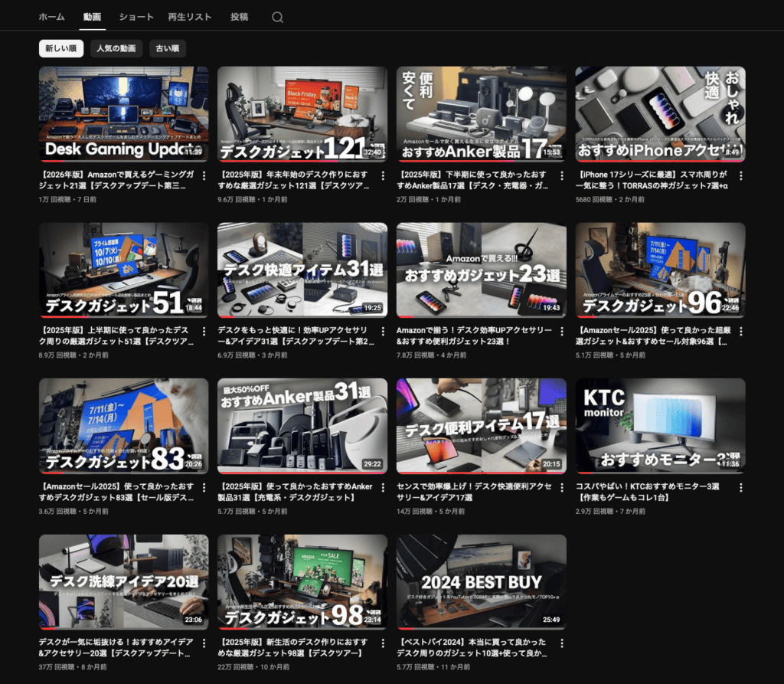Open the 【Amazonセール2025】 83選 video title link
This screenshot has width=784, height=684.
tap(119, 491)
